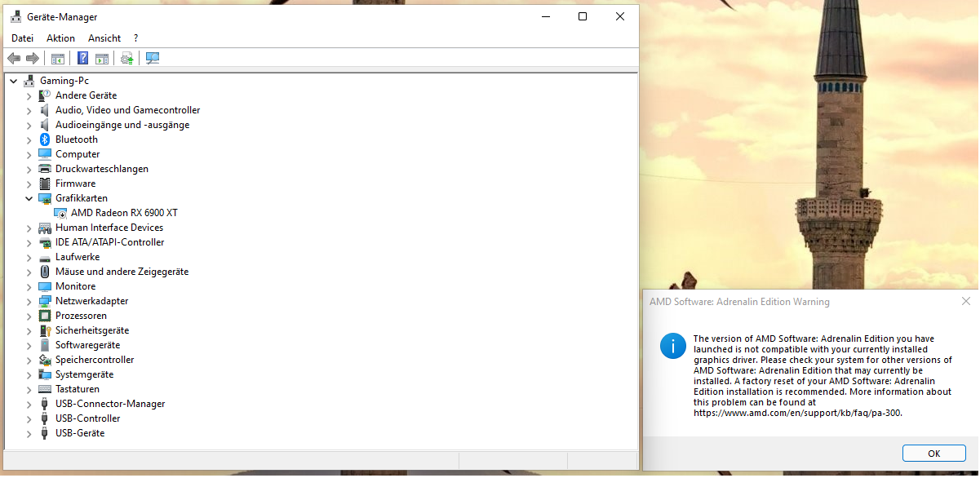Click the Back navigation arrow icon

click(x=13, y=58)
